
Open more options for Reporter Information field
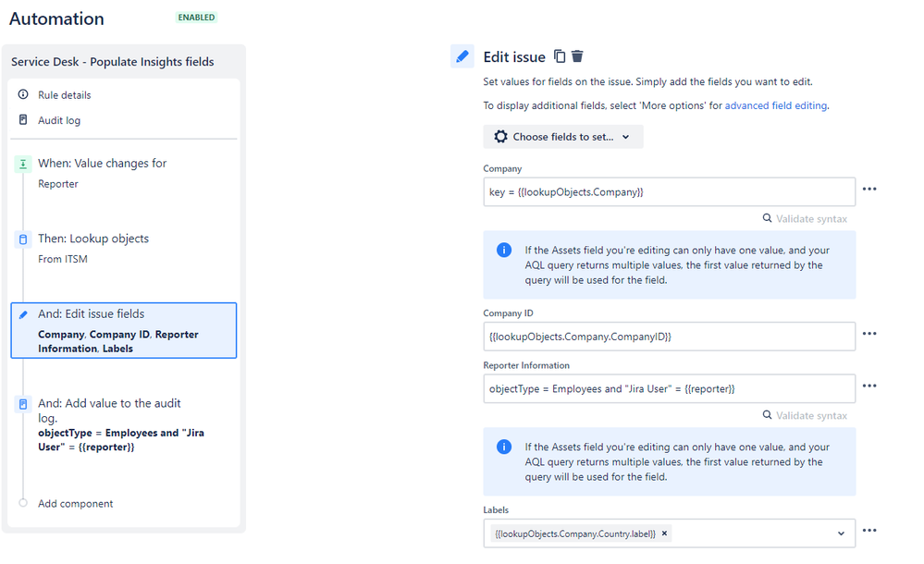click(x=869, y=386)
